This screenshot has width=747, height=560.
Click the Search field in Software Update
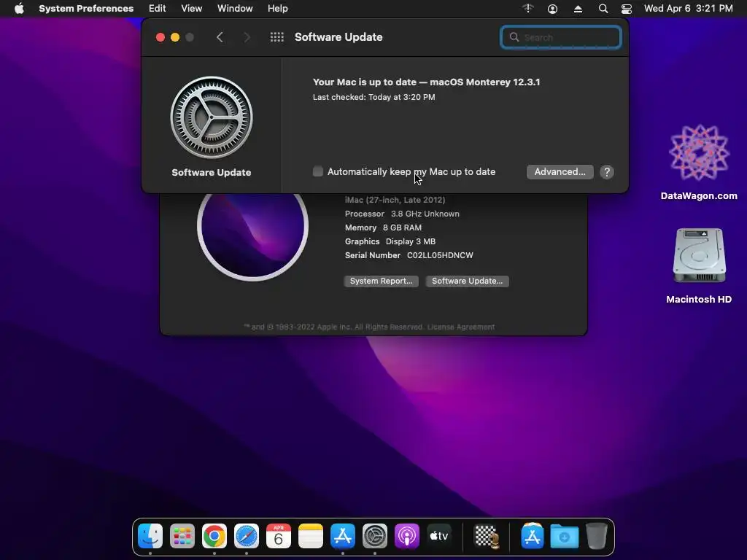[561, 37]
